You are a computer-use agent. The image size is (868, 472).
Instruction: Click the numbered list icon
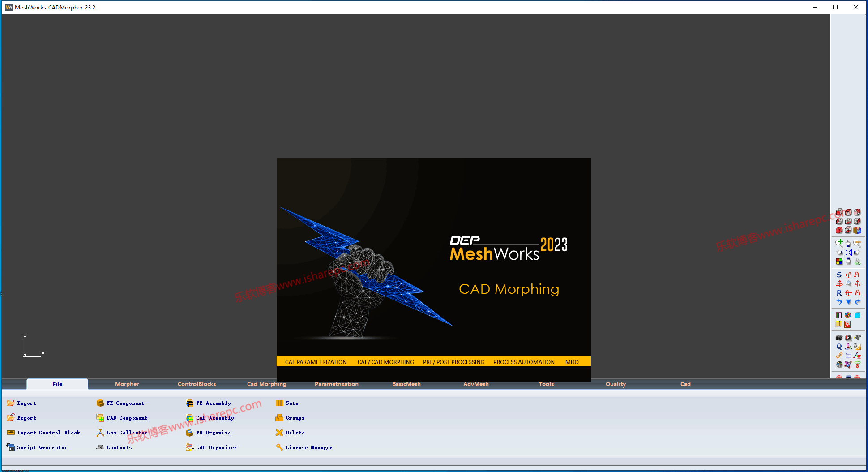point(848,356)
